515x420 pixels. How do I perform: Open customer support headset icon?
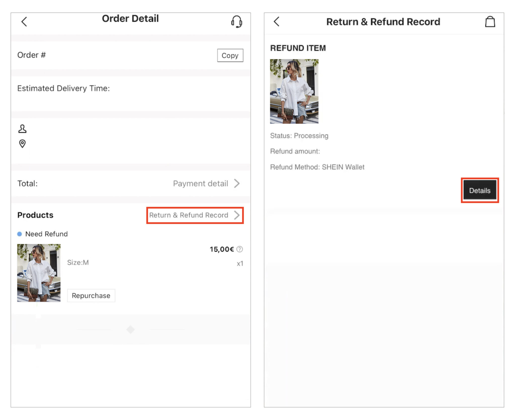pos(236,22)
